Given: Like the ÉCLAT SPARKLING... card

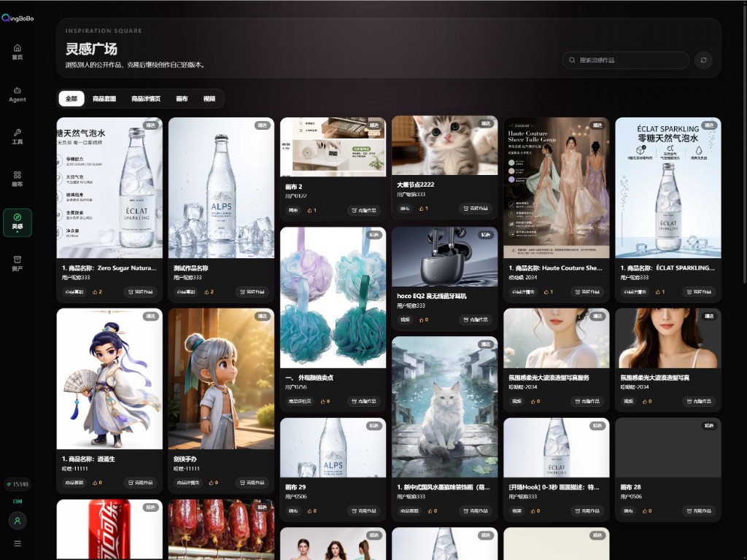Looking at the screenshot, I should click(x=659, y=292).
